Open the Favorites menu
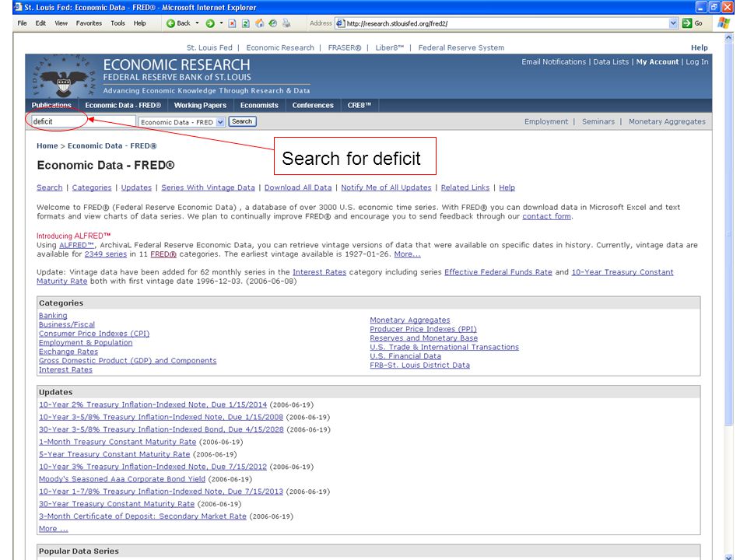Screen dimensions: 747x560 [89, 23]
